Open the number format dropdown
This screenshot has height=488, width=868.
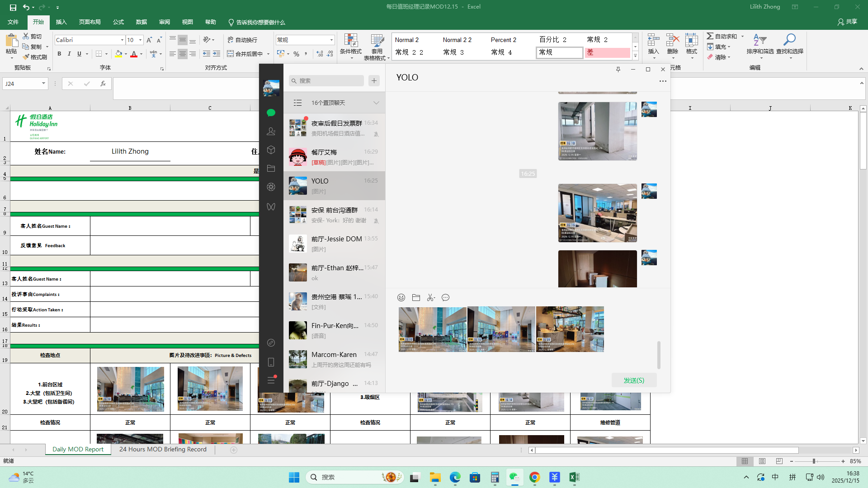coord(331,40)
